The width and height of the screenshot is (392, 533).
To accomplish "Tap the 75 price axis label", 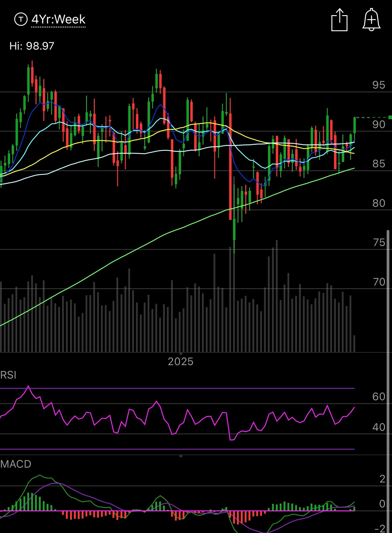I will tap(379, 243).
